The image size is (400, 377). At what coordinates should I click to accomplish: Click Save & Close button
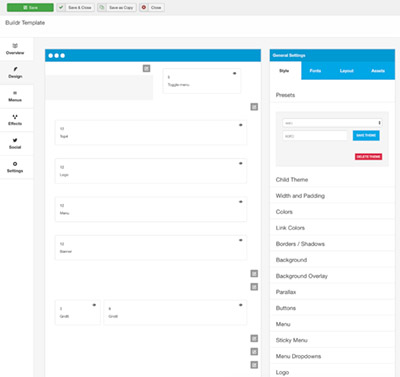[75, 7]
